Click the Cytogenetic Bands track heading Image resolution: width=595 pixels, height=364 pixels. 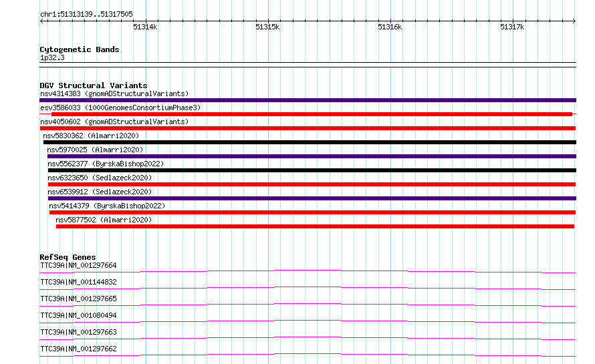pos(80,49)
